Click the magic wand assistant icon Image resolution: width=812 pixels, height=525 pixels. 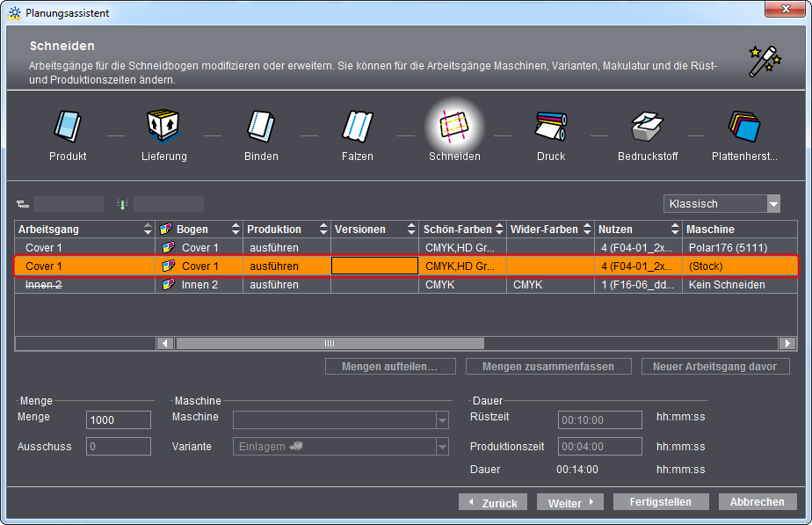765,62
